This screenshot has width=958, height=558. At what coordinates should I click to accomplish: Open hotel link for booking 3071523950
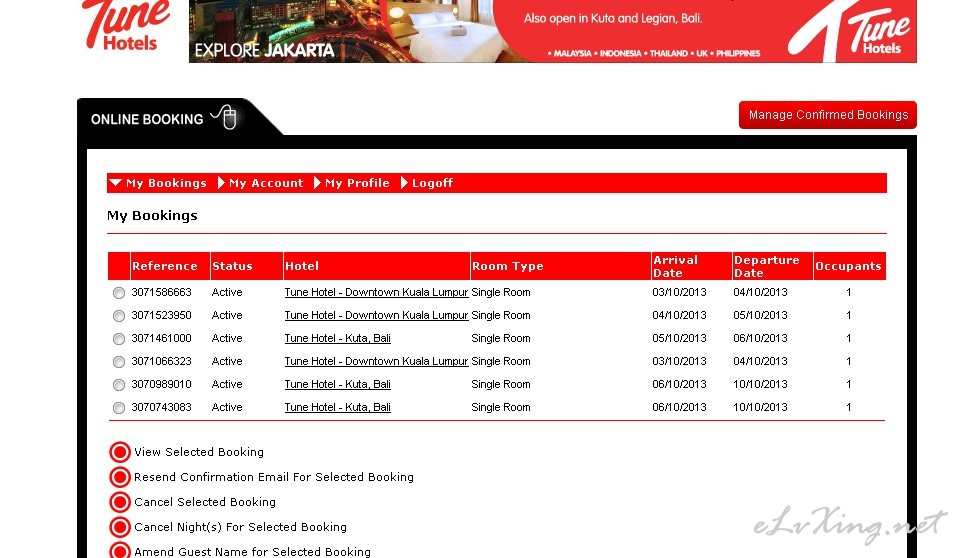376,315
